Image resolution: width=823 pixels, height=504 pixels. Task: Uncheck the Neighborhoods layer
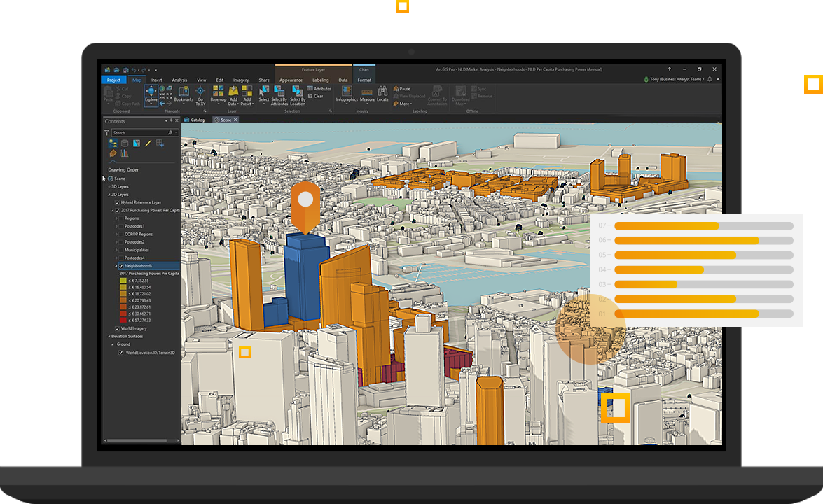[120, 266]
